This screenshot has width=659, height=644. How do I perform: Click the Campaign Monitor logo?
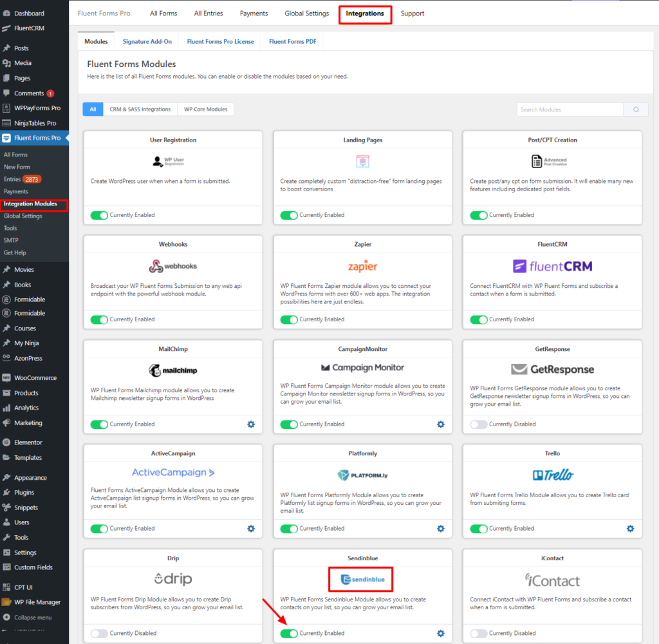pos(362,368)
